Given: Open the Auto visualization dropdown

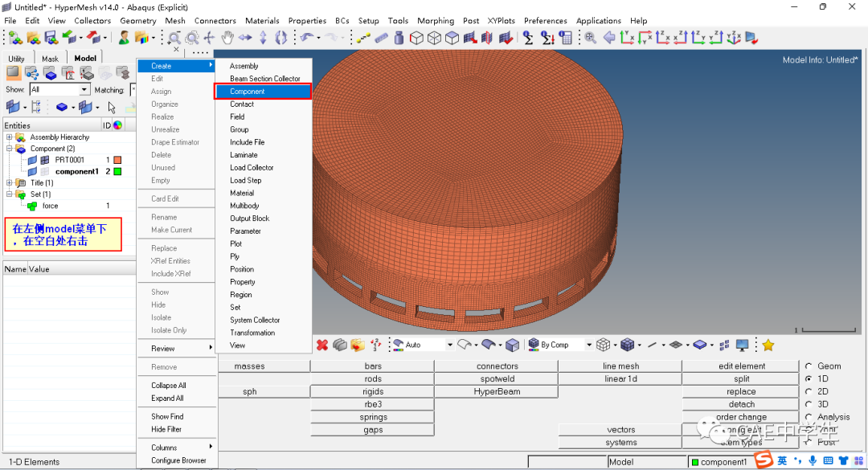Looking at the screenshot, I should pyautogui.click(x=449, y=345).
